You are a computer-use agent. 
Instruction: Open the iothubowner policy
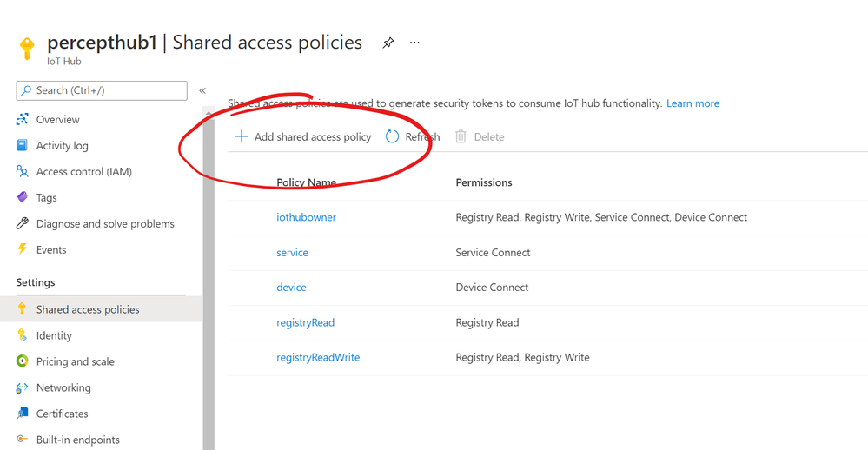tap(306, 217)
